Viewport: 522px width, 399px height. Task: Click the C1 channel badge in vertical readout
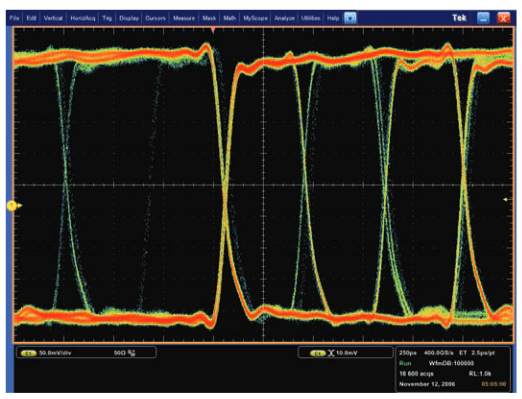(x=29, y=353)
